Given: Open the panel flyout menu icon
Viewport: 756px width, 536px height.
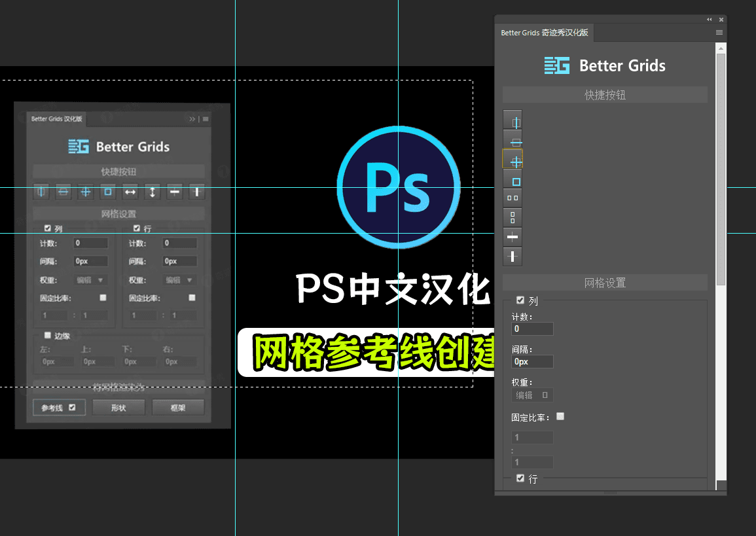Looking at the screenshot, I should [718, 32].
